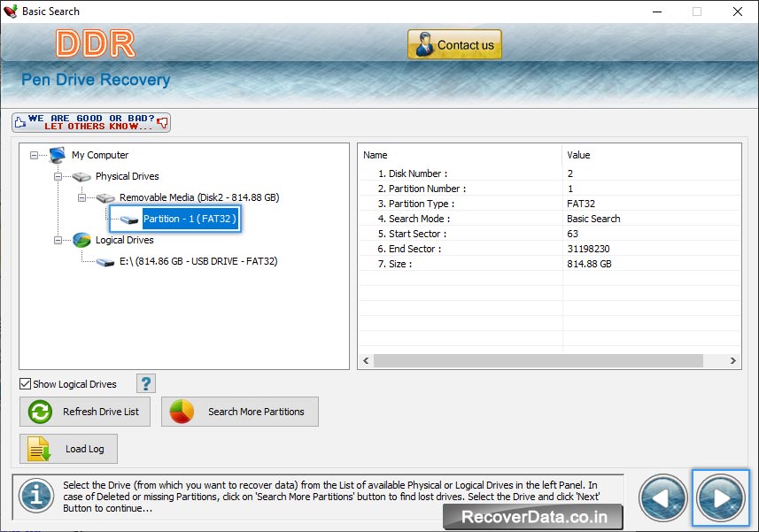
Task: Select the '4. Search Mode :' row
Action: (x=550, y=219)
